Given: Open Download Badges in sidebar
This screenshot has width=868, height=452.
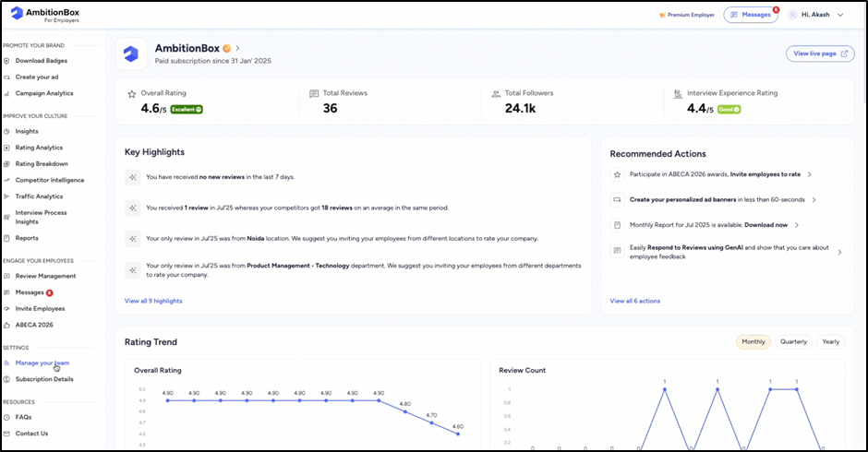Looking at the screenshot, I should [41, 61].
